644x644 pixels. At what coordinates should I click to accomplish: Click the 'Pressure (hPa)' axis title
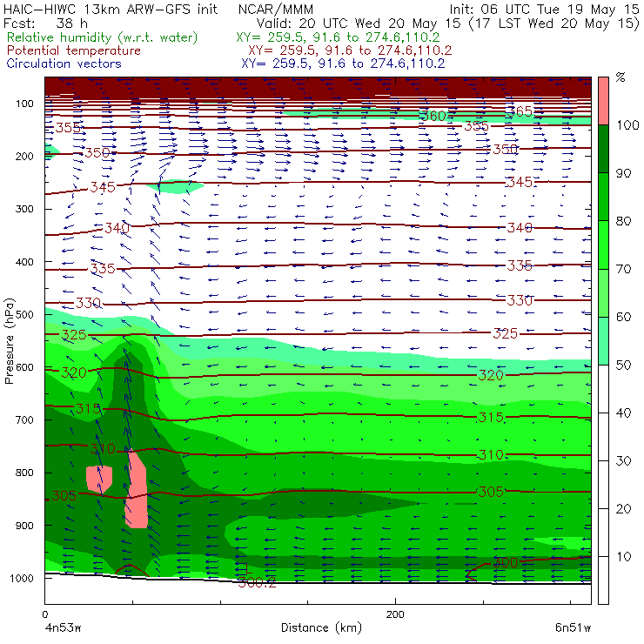[x=9, y=341]
